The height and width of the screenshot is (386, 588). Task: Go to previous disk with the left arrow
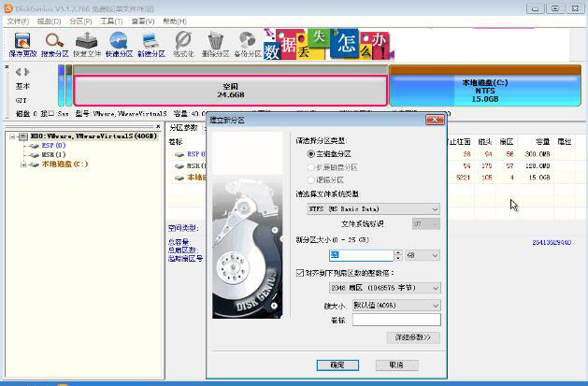point(18,72)
